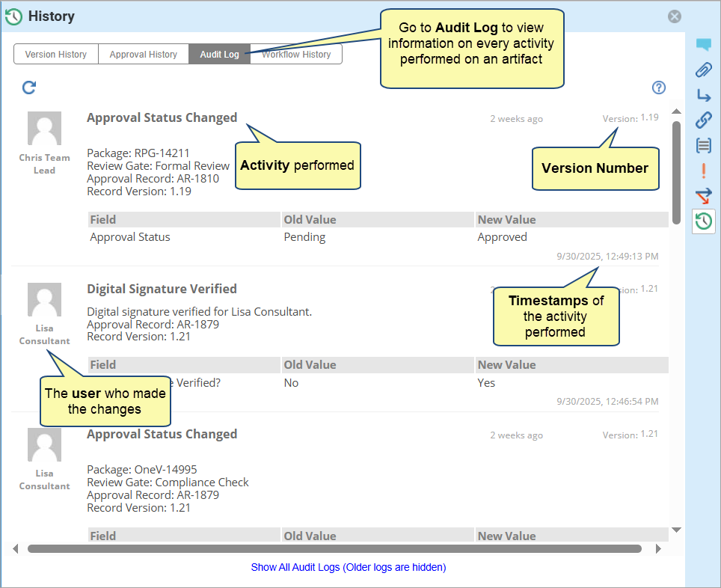Open attachments via the paperclip icon
Viewport: 721px width, 588px height.
(x=703, y=70)
